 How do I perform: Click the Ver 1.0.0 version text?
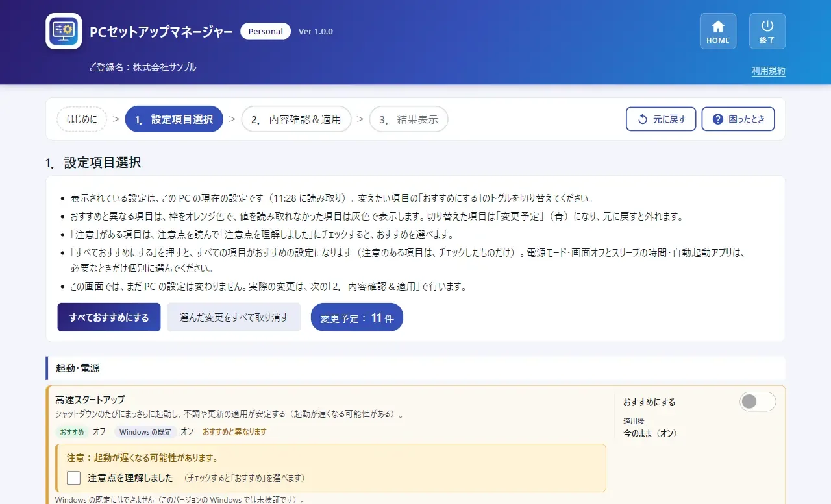pos(316,31)
